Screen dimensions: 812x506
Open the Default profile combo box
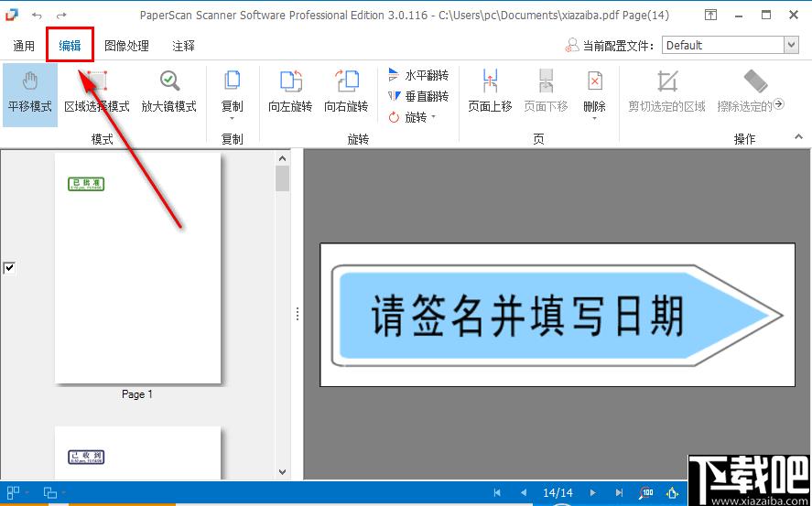click(x=731, y=45)
